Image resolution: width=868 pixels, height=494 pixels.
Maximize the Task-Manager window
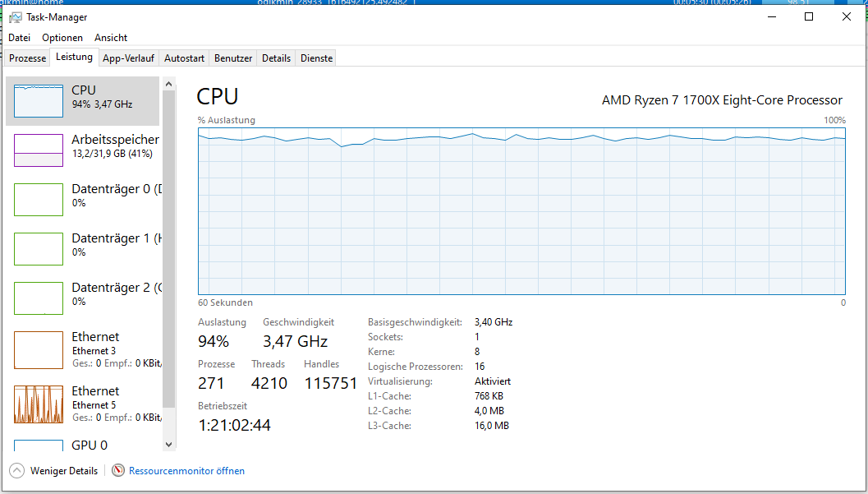[809, 16]
